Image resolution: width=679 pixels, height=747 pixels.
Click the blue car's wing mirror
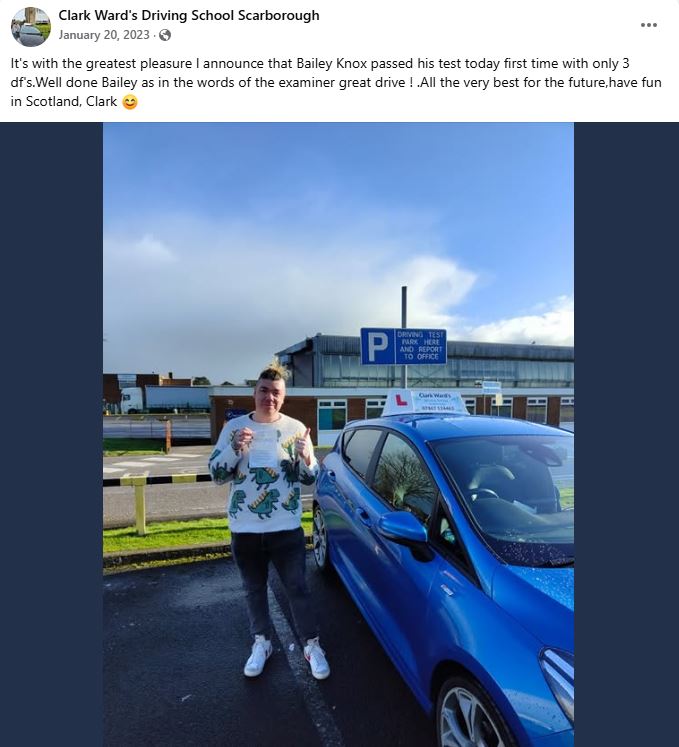[404, 528]
